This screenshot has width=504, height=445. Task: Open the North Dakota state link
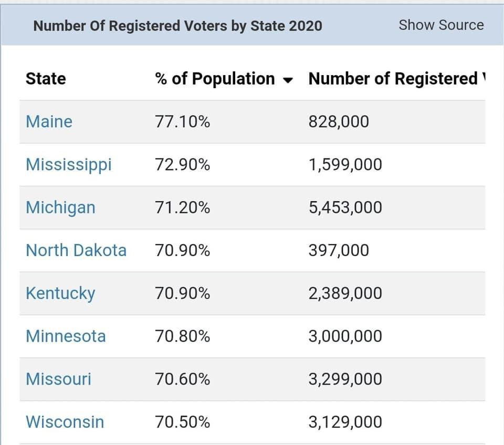click(x=76, y=250)
